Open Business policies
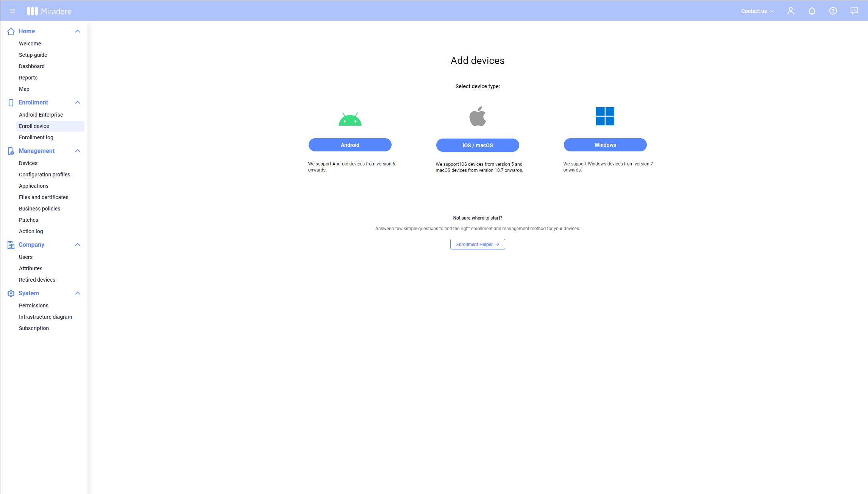Screen dimensions: 868x494 pos(39,209)
